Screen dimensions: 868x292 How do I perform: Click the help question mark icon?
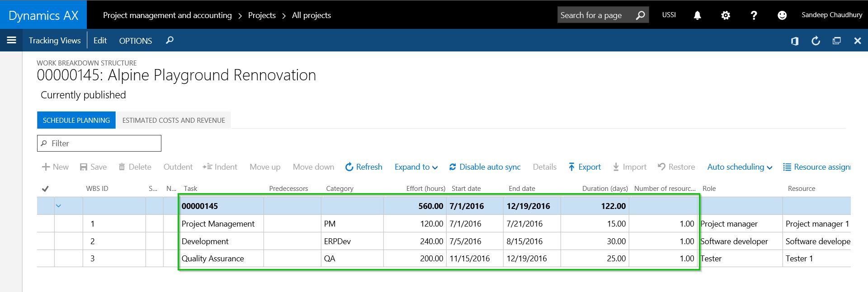tap(753, 15)
